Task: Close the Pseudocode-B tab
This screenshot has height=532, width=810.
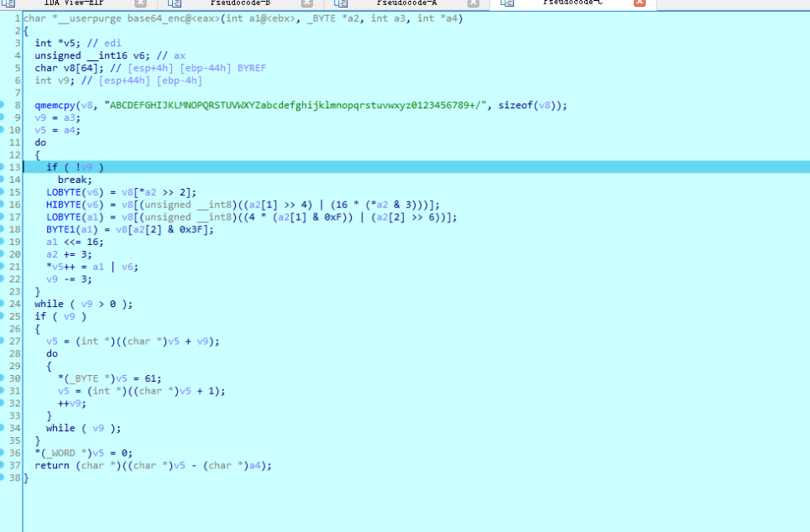Action: point(306,4)
